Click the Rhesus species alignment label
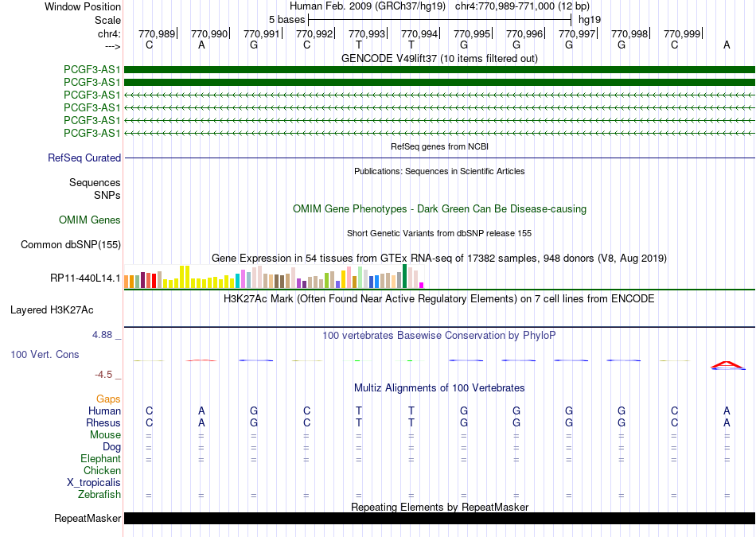The height and width of the screenshot is (537, 756). tap(103, 422)
